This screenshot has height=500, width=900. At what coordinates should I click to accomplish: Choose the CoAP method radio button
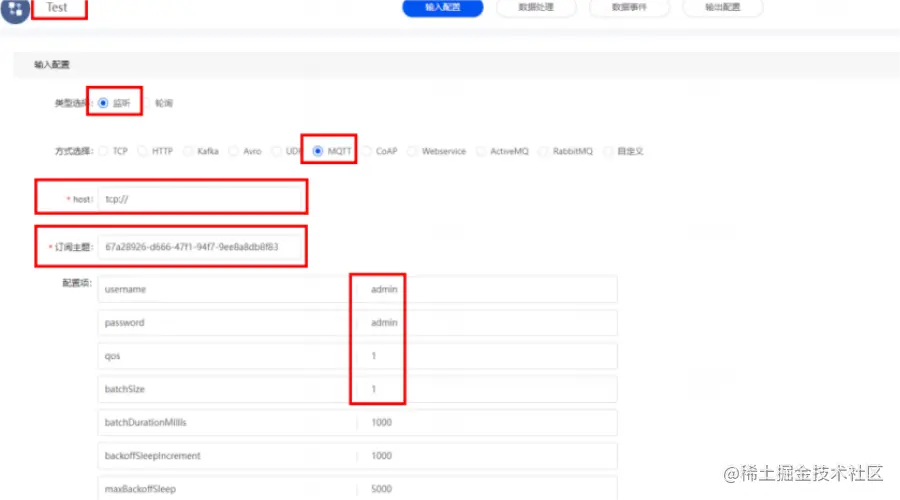(366, 151)
